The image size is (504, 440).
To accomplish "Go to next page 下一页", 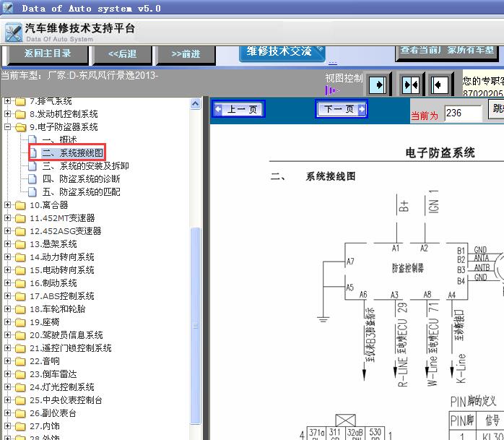I will tap(342, 109).
